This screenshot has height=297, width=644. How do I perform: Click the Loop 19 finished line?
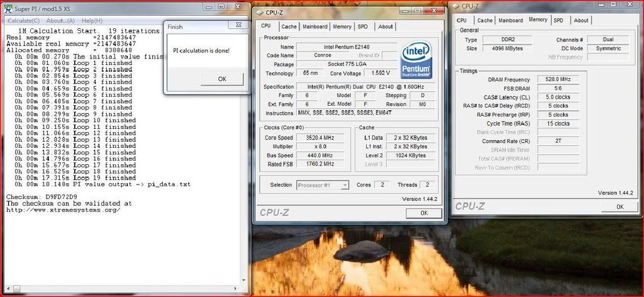click(75, 178)
